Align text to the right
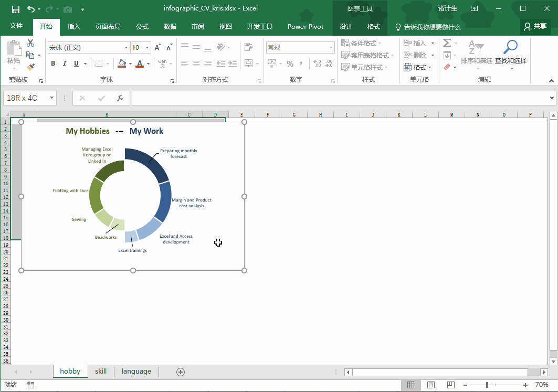Viewport: 558px width, 392px height. click(x=208, y=63)
